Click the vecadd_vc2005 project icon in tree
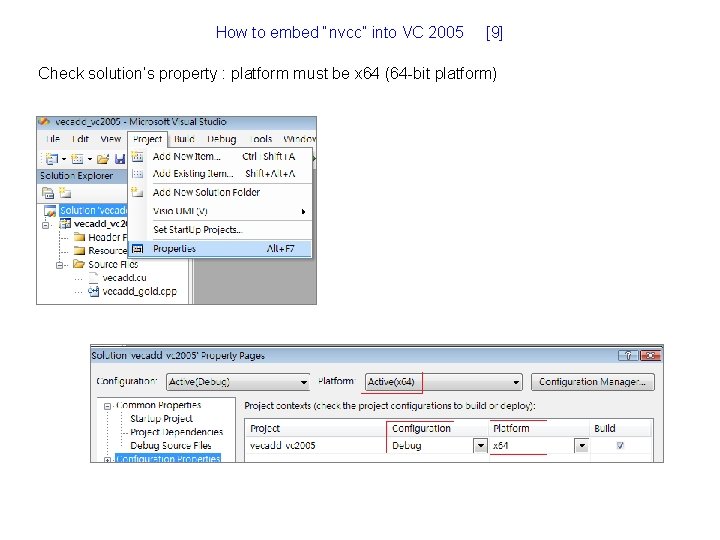This screenshot has height=540, width=720. click(65, 224)
